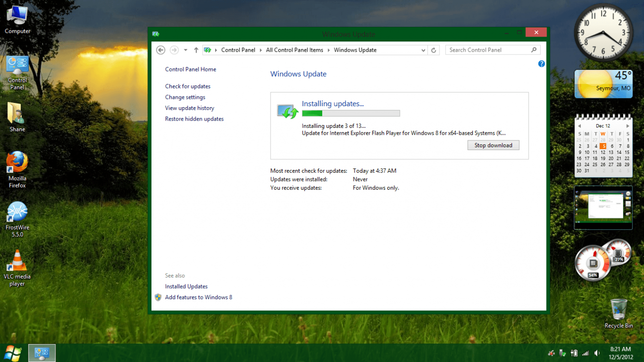Viewport: 644px width, 362px height.
Task: Click the Safely Remove Hardware tray icon
Action: (x=562, y=353)
